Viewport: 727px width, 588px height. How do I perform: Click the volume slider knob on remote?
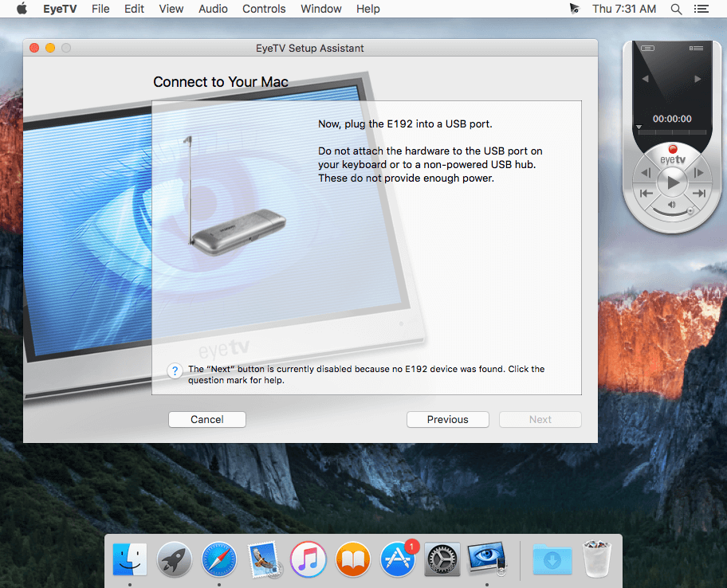pyautogui.click(x=690, y=211)
